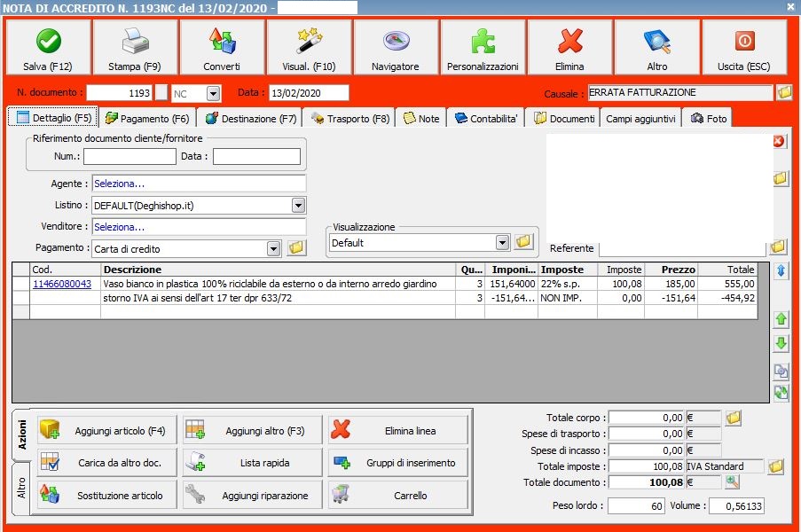Click the Descrizione column header
Image resolution: width=801 pixels, height=532 pixels.
278,270
